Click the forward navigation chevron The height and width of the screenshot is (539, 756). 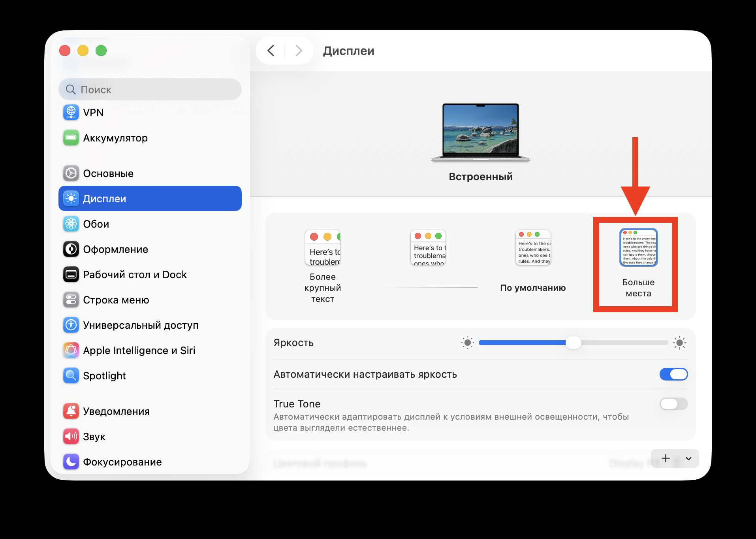[298, 51]
